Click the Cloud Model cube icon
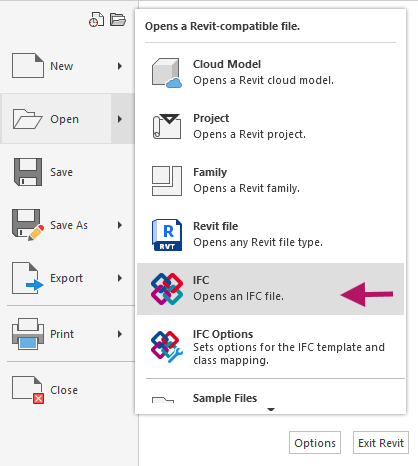The width and height of the screenshot is (418, 466). 167,73
